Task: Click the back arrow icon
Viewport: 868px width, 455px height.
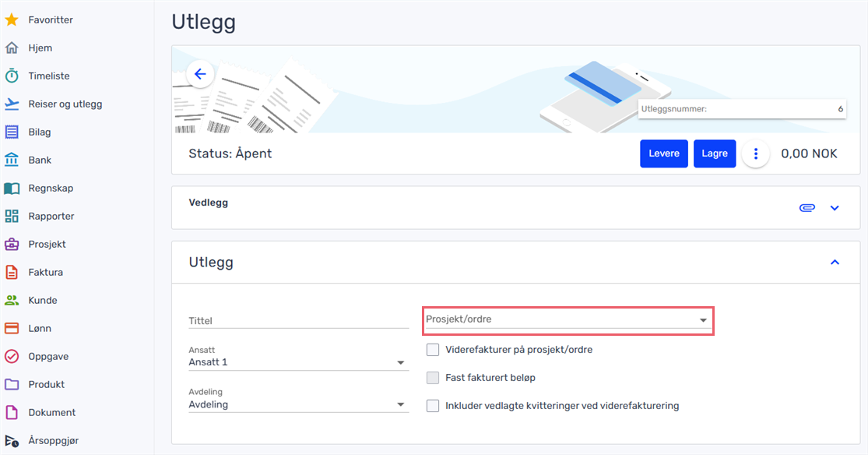Action: (200, 74)
